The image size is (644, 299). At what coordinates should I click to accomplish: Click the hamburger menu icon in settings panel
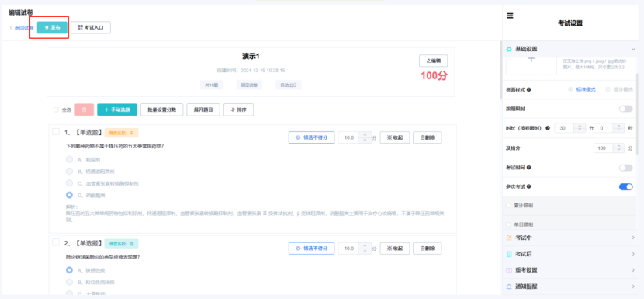point(510,16)
